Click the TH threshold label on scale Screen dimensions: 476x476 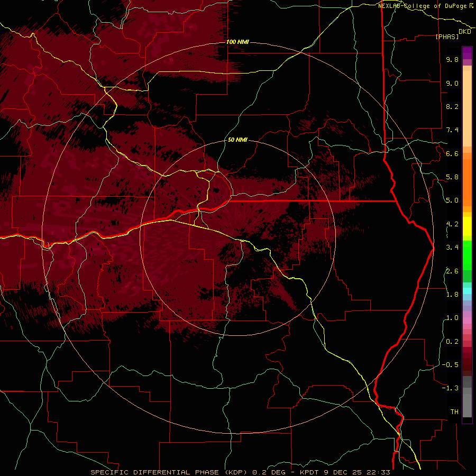point(454,412)
